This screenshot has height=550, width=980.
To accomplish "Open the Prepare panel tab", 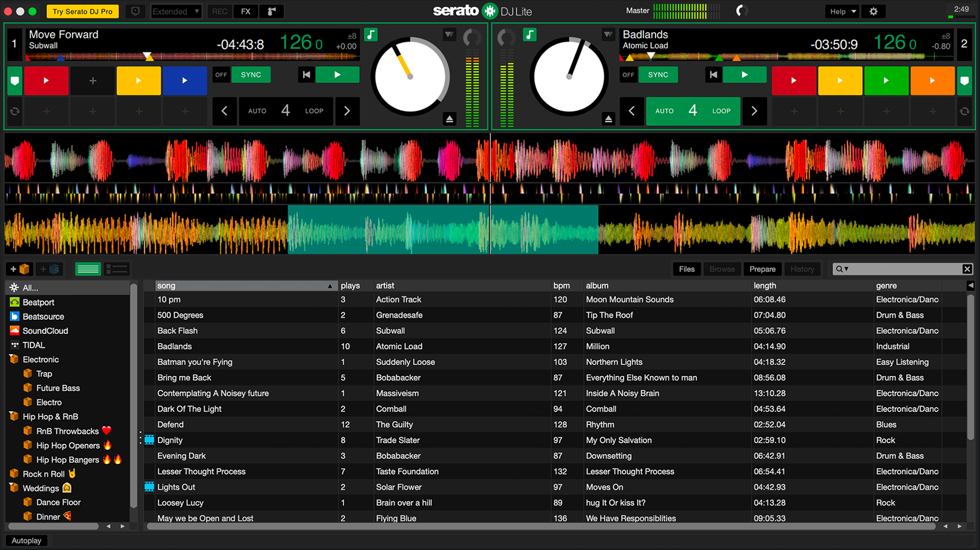I will [762, 269].
